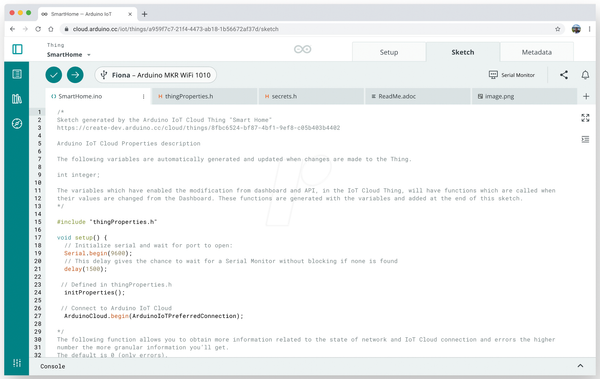This screenshot has height=379, width=600.
Task: Click the Verify checkmark button
Action: (x=54, y=75)
